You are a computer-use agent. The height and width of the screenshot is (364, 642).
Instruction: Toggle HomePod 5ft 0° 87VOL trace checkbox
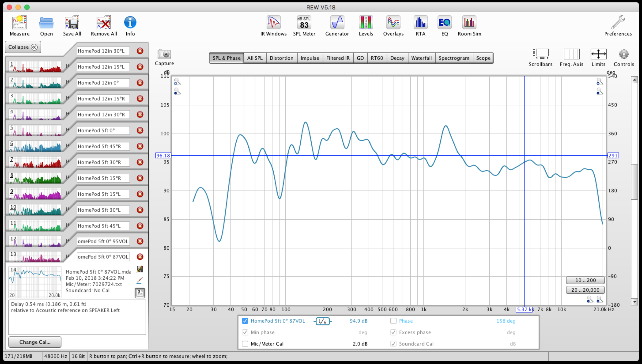(x=245, y=321)
